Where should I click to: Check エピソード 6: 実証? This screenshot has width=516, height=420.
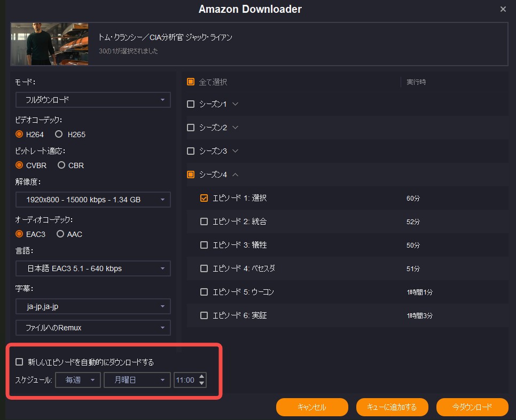(x=204, y=315)
